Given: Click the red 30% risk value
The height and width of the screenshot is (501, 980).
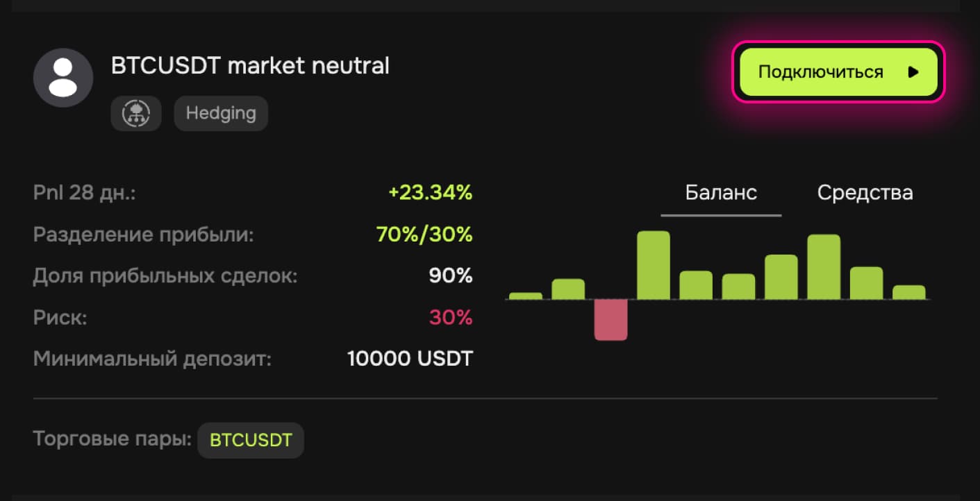Looking at the screenshot, I should point(450,318).
